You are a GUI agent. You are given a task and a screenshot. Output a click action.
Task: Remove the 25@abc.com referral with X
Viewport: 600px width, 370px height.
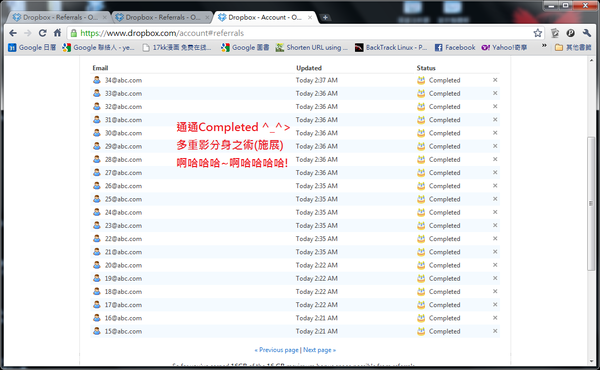coord(495,199)
